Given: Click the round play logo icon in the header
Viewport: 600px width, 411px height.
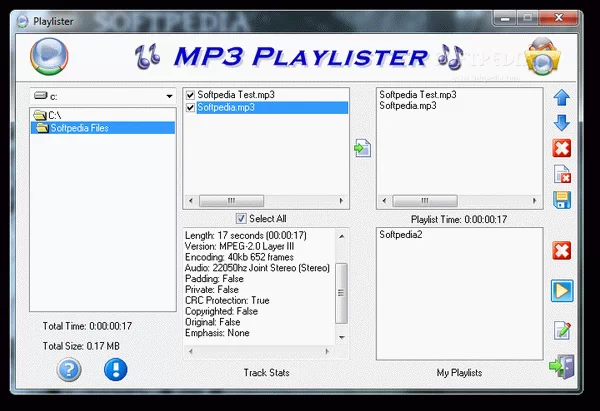Looking at the screenshot, I should (49, 56).
